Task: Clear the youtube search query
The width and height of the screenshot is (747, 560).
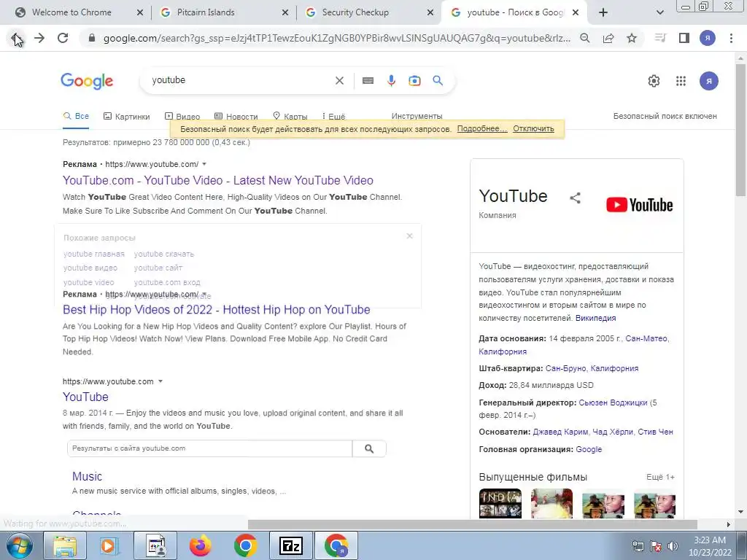Action: [x=339, y=80]
